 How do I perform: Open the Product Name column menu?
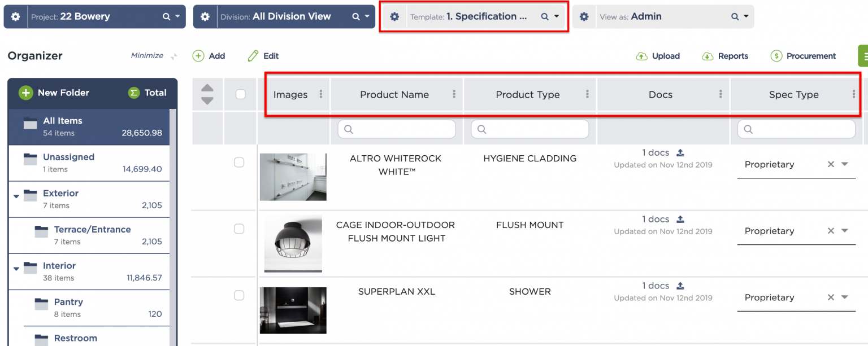point(455,94)
